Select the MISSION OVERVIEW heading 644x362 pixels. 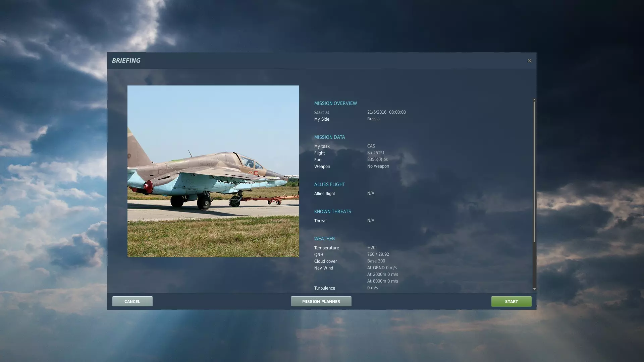[x=335, y=103]
